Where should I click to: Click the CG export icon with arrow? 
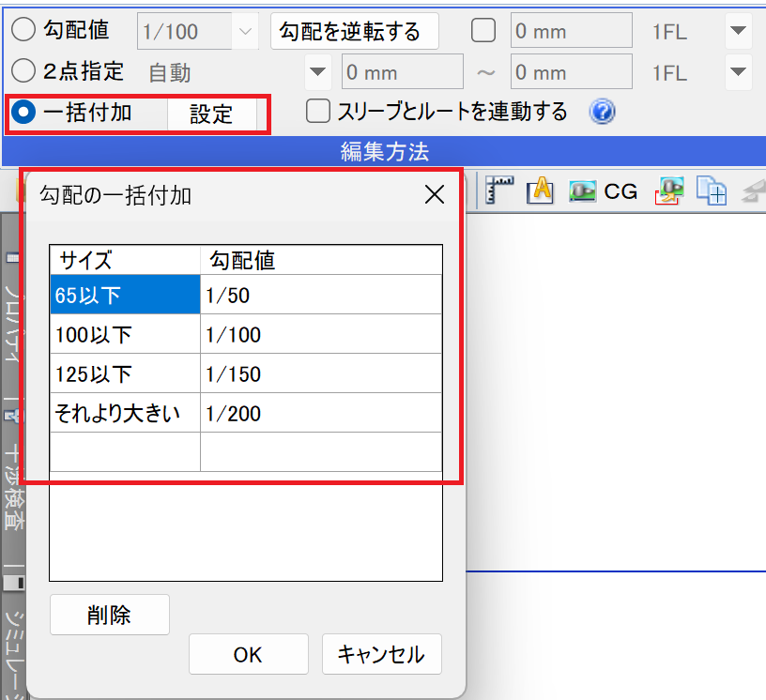tap(670, 191)
